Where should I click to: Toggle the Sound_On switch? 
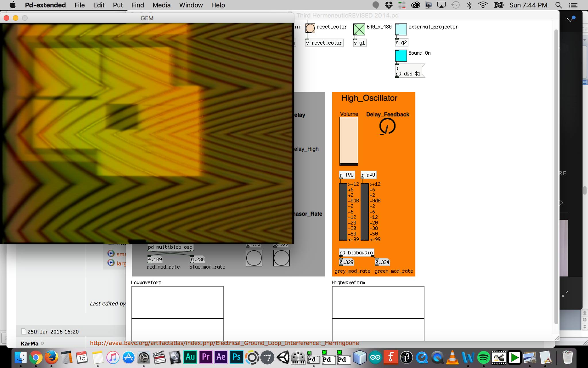click(401, 55)
